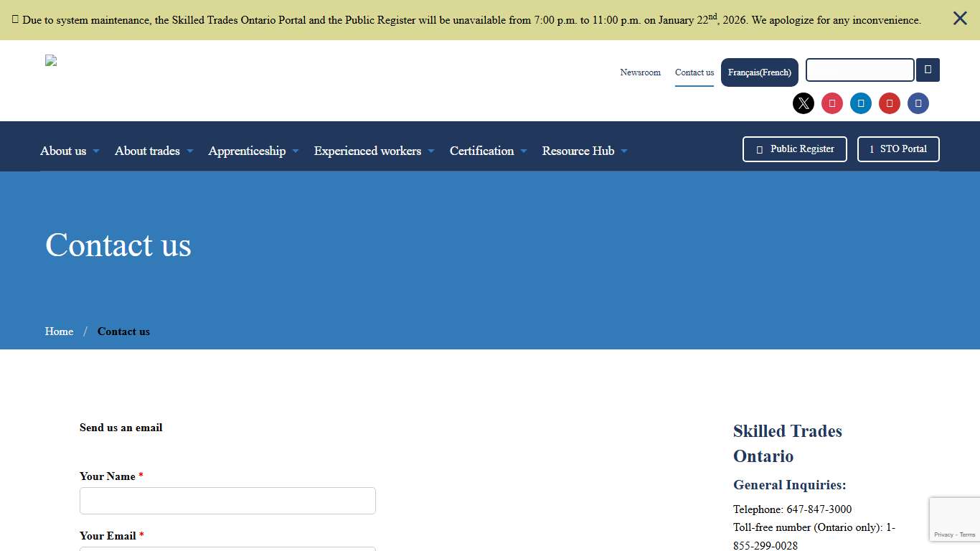This screenshot has width=980, height=551.
Task: Go to the Newsroom link
Action: (x=640, y=72)
